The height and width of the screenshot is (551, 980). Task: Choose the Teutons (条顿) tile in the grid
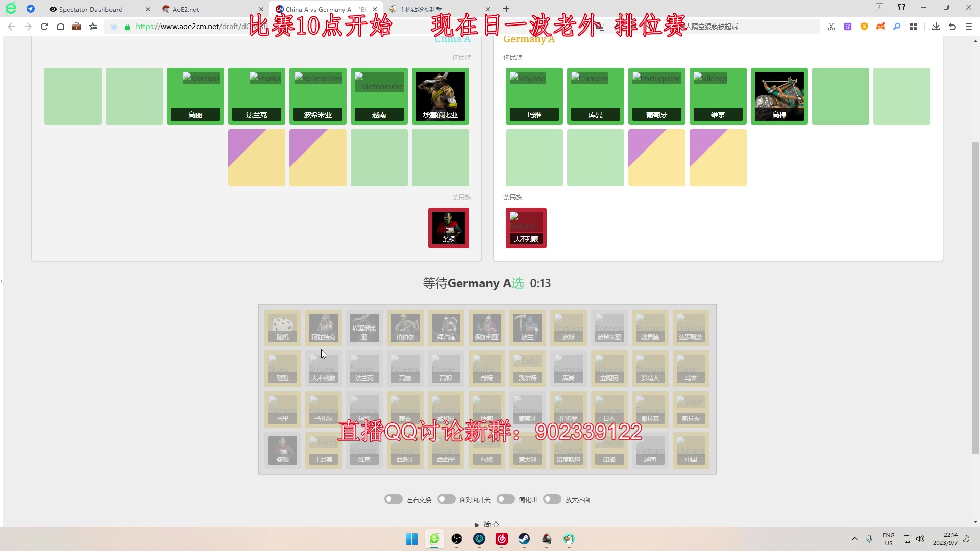coord(282,450)
